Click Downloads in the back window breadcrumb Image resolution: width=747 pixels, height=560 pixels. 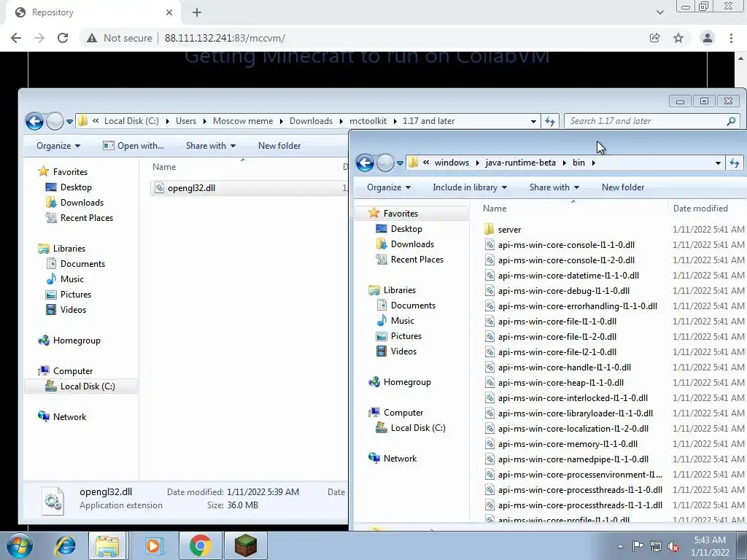click(311, 121)
